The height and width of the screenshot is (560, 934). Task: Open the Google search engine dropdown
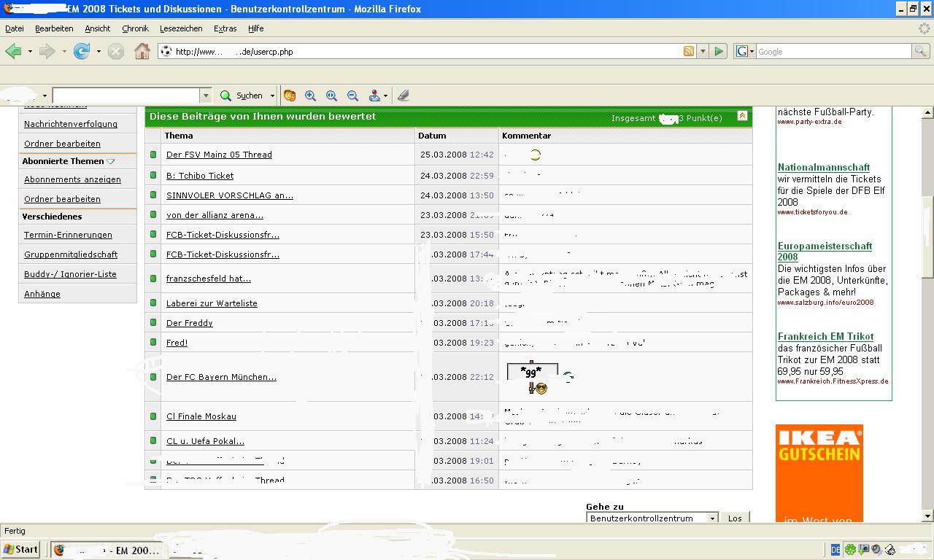(745, 51)
